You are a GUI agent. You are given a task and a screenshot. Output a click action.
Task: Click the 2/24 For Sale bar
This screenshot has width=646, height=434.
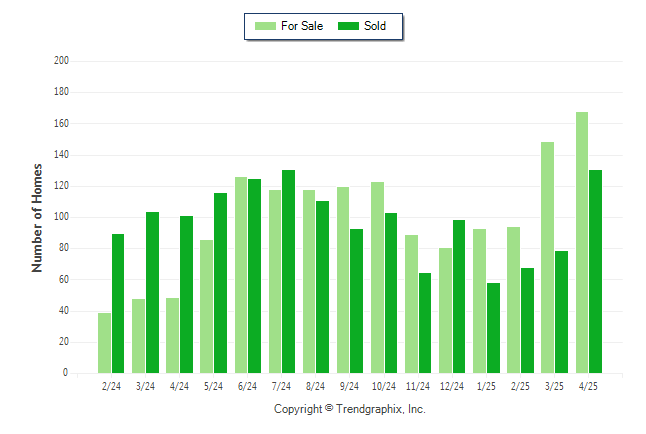(x=105, y=343)
